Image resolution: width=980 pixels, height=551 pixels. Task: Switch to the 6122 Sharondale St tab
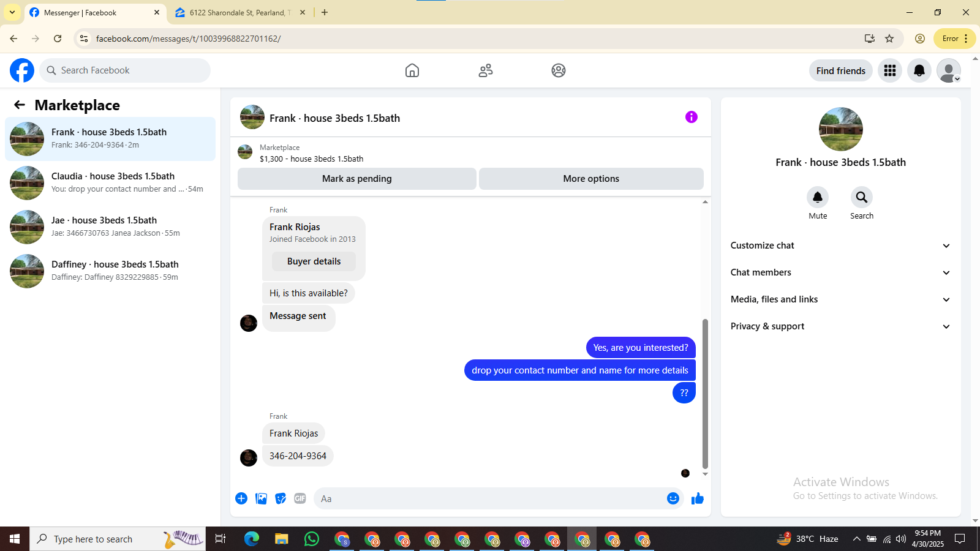[241, 12]
